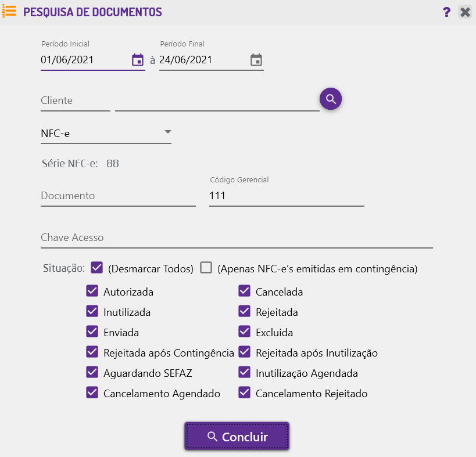Toggle the Inutilização Agendada checkbox
The height and width of the screenshot is (457, 476).
tap(244, 372)
